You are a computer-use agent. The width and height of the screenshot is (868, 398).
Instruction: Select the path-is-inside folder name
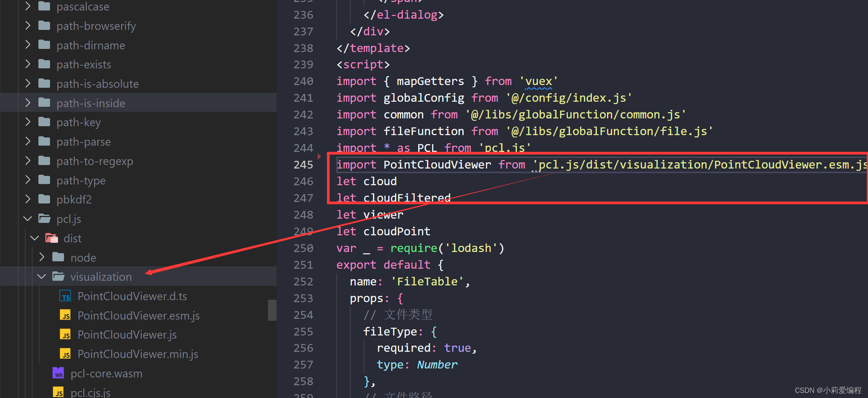click(91, 103)
